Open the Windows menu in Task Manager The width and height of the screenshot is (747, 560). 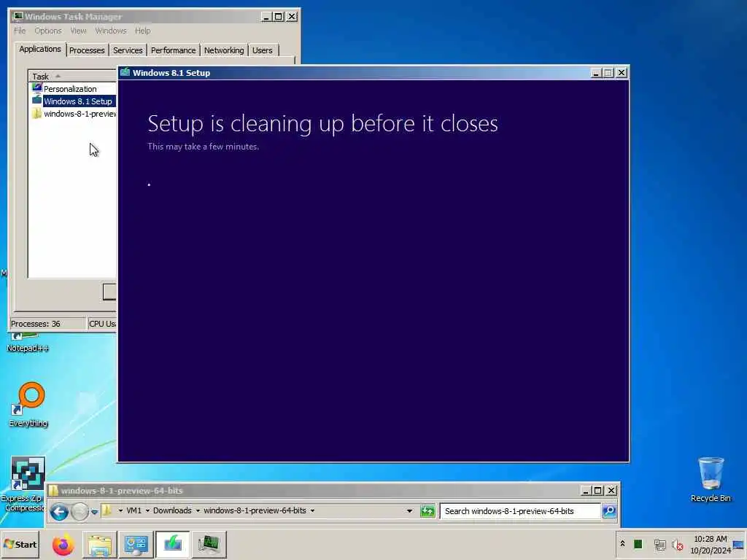111,31
